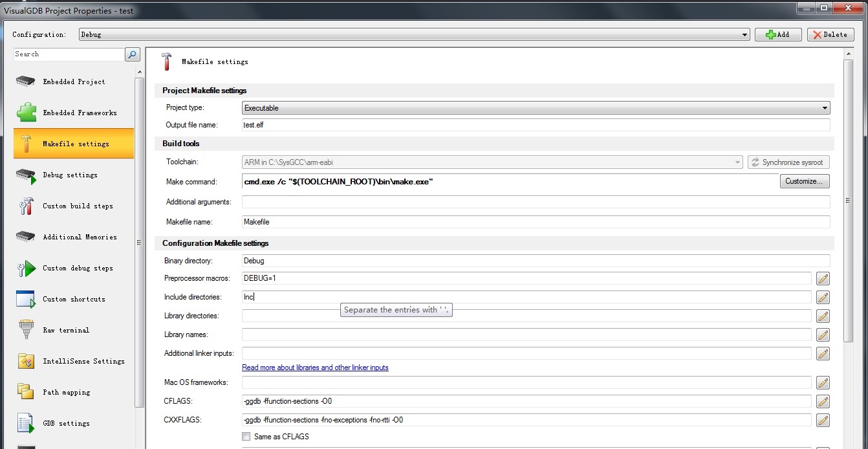The height and width of the screenshot is (449, 868).
Task: Open the Configuration dropdown showing Debug
Action: point(414,35)
